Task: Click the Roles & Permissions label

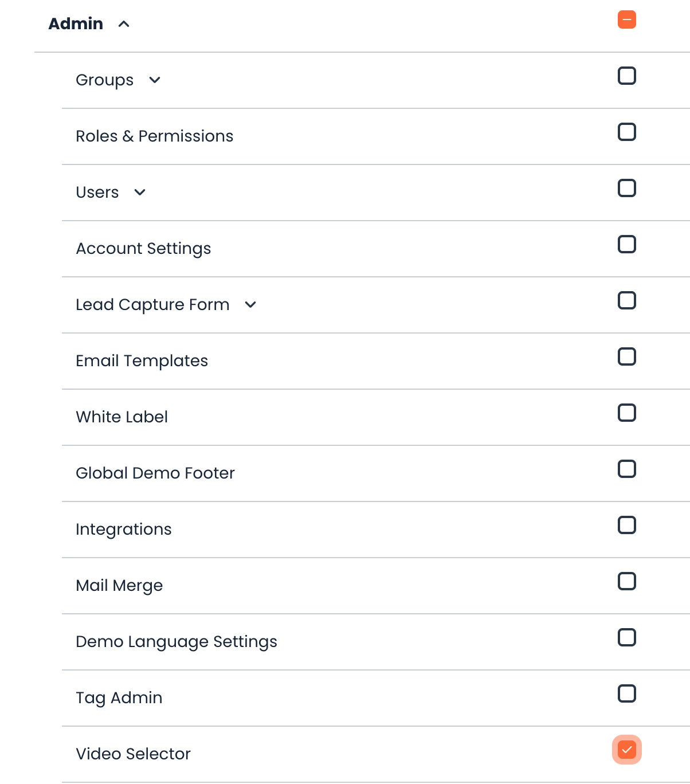Action: coord(155,136)
